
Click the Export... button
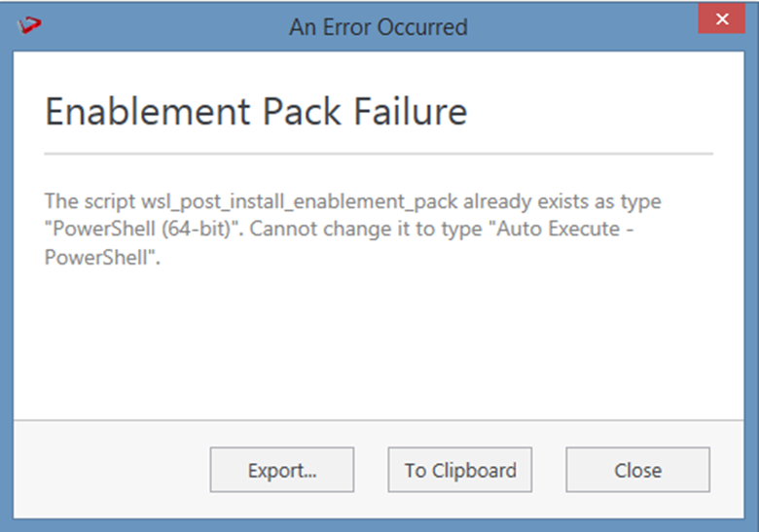(x=282, y=471)
